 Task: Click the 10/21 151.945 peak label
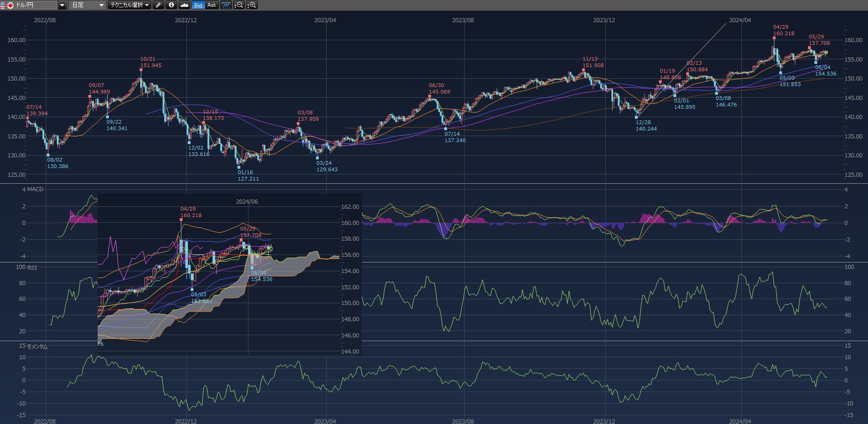point(151,62)
